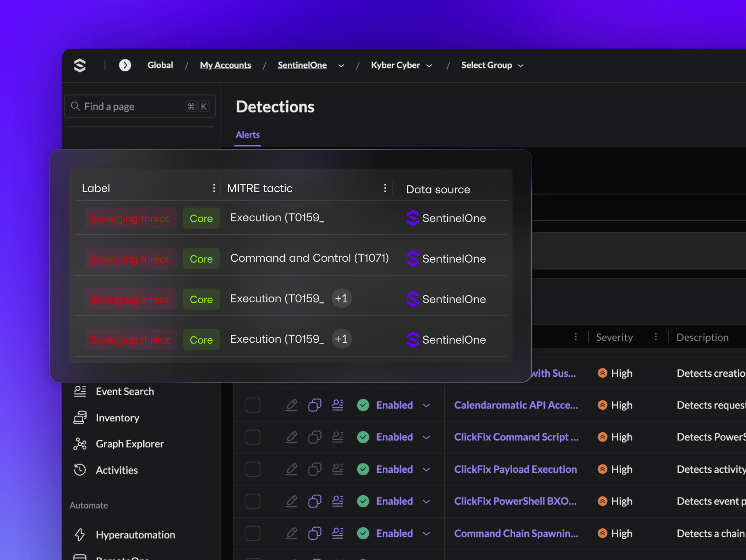Edit the Calendaromatic API rule pencil
The height and width of the screenshot is (560, 746).
291,405
